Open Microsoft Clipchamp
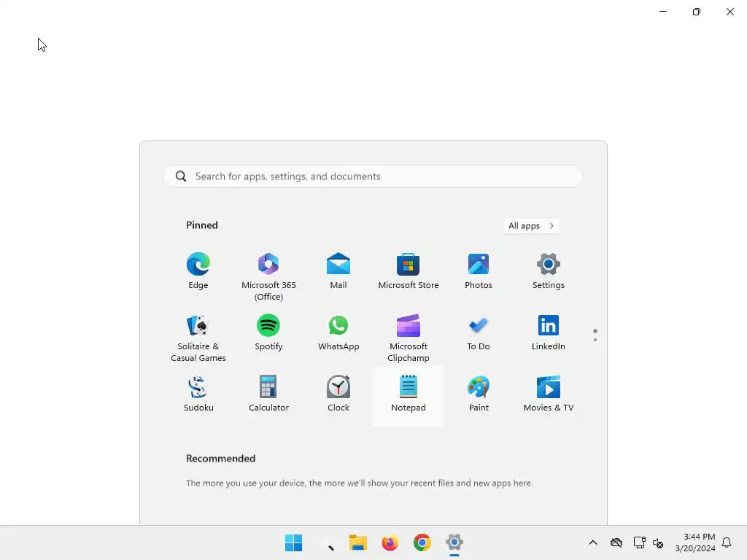Screen dimensions: 747x560 click(x=409, y=338)
